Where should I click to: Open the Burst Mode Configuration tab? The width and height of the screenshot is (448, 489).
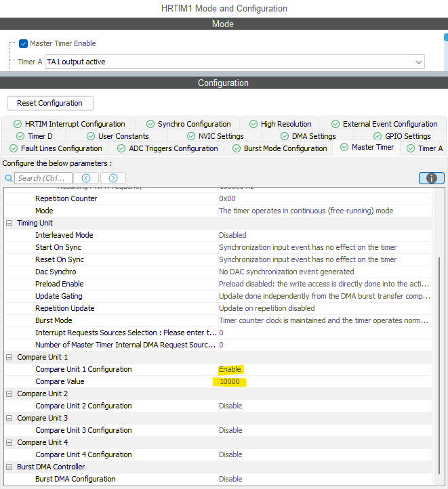coord(279,148)
